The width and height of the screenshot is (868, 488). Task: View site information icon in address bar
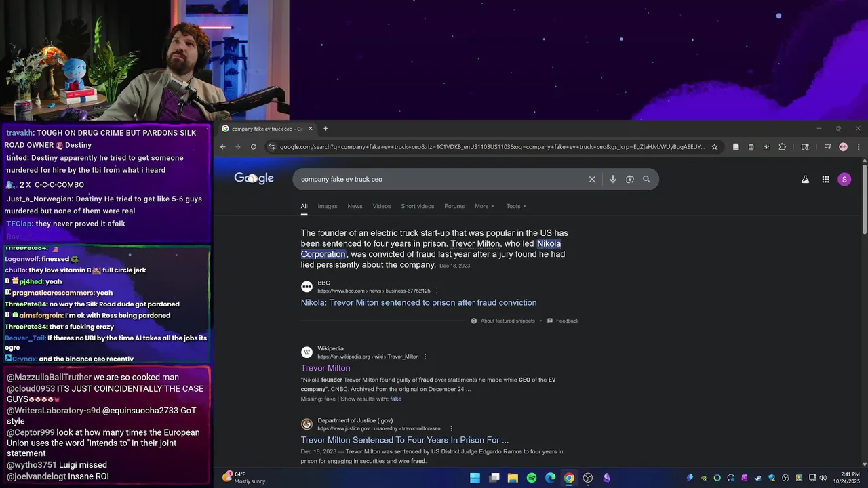[x=272, y=146]
